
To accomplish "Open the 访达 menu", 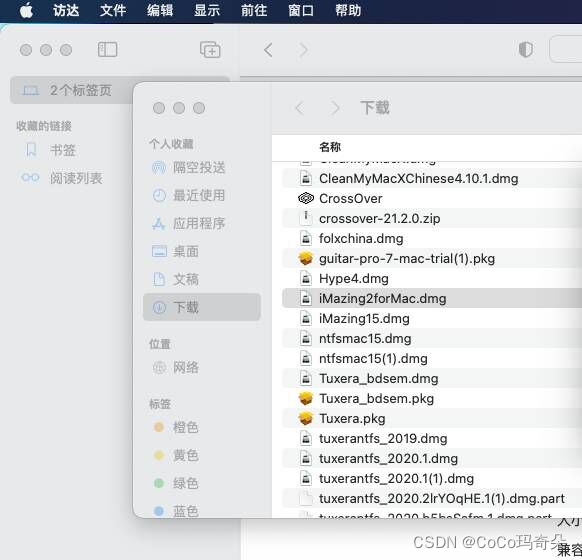I will tap(66, 10).
